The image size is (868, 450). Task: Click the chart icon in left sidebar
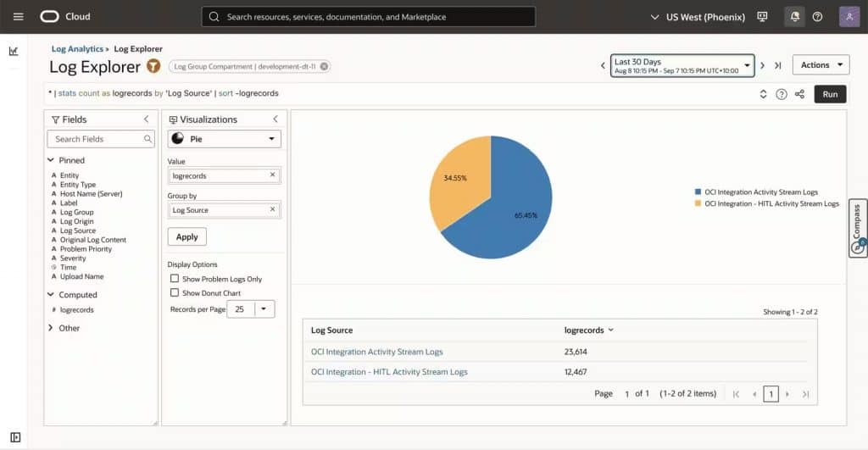[x=14, y=51]
